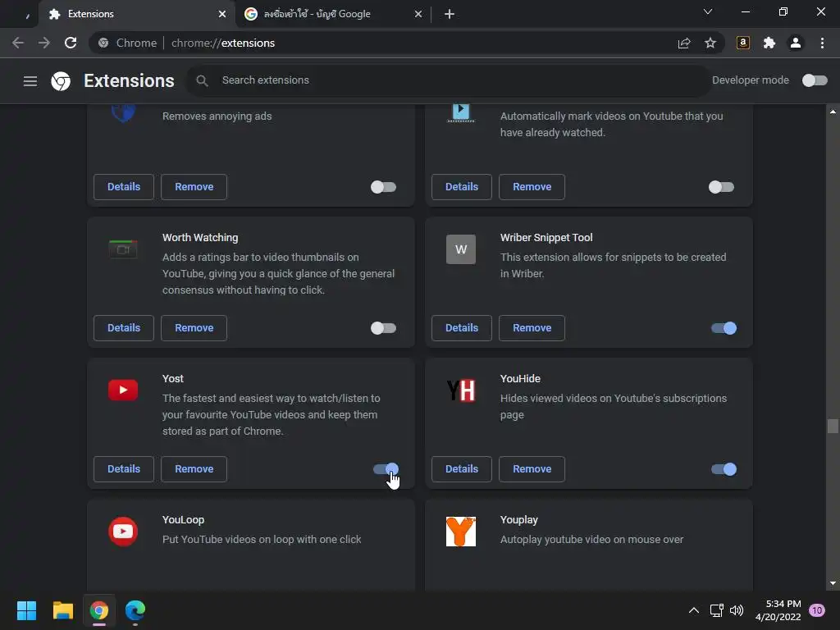Image resolution: width=840 pixels, height=630 pixels.
Task: Click the scrollbar up arrow
Action: tap(833, 112)
